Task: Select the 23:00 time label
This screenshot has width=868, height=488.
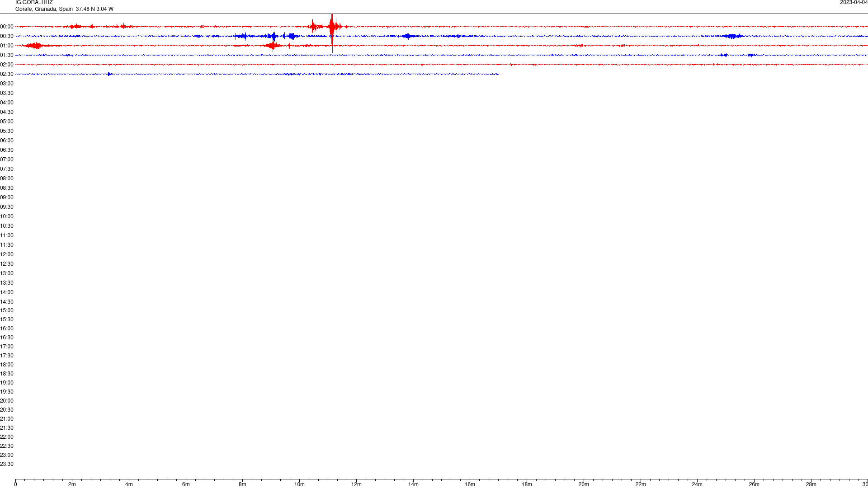Action: pyautogui.click(x=7, y=455)
